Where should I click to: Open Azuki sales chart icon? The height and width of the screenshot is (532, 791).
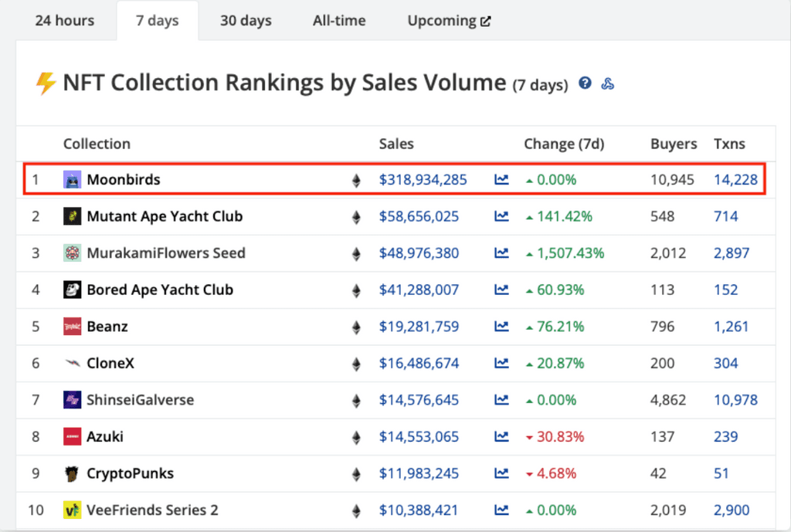pyautogui.click(x=501, y=437)
